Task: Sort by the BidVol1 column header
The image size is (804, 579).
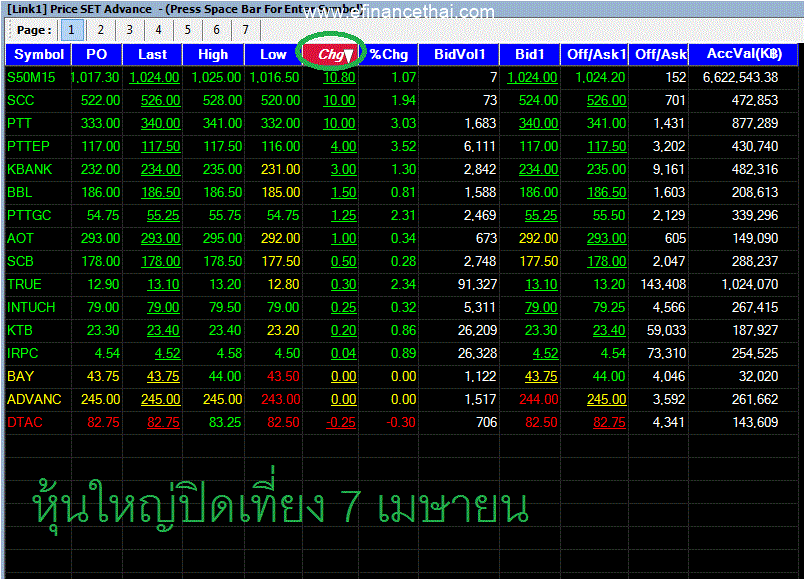Action: 459,54
